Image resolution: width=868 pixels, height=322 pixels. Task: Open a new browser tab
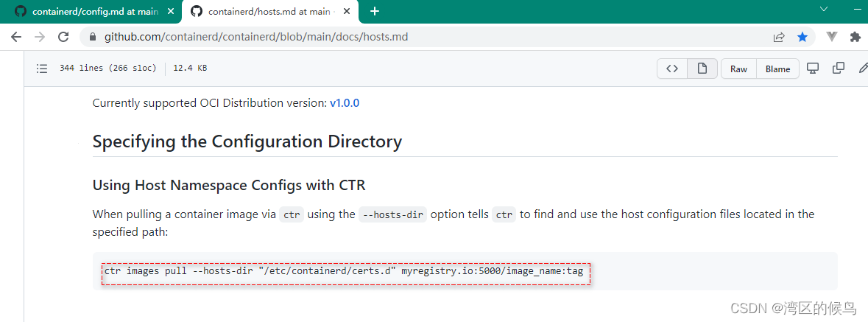[375, 11]
